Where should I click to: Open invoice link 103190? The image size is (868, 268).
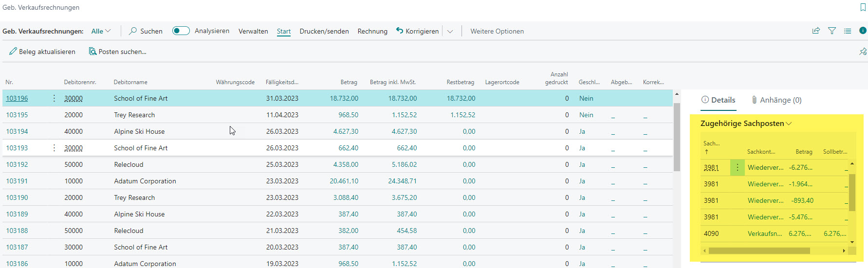[x=17, y=197]
